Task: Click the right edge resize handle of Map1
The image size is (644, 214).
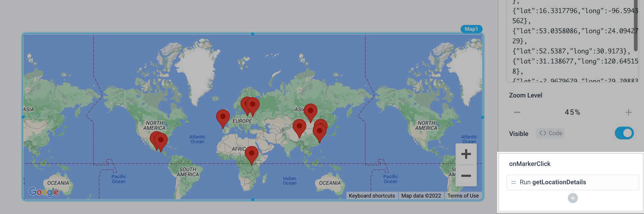Action: click(x=483, y=117)
